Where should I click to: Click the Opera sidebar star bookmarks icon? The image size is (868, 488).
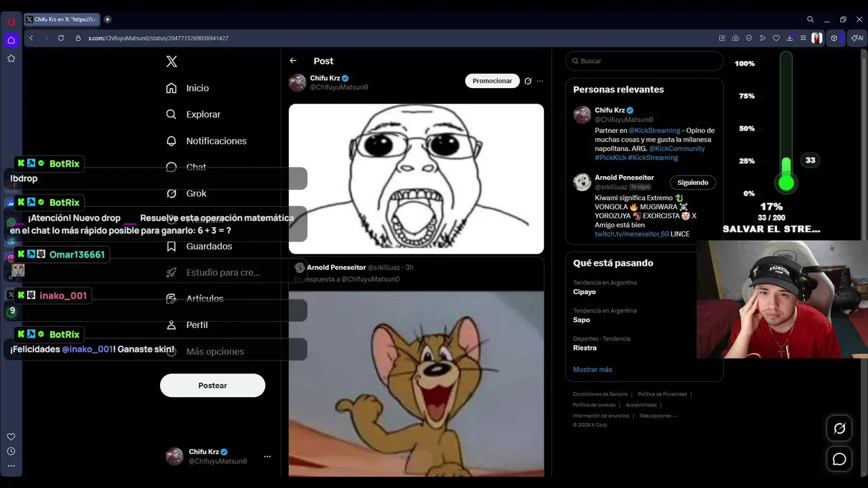[x=11, y=59]
